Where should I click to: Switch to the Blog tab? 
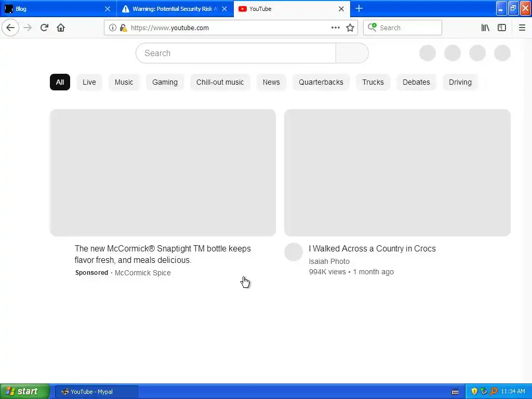point(58,9)
